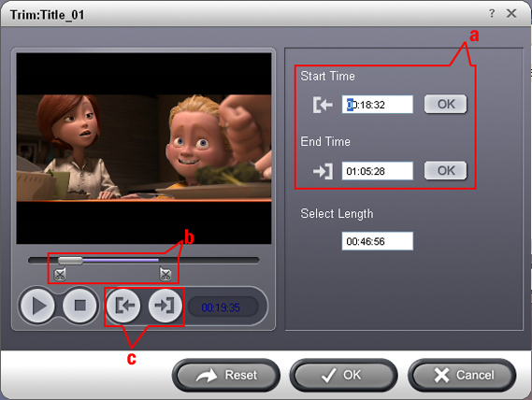The image size is (532, 400).
Task: Click the Start Time bracket icon beside field
Action: (x=323, y=105)
